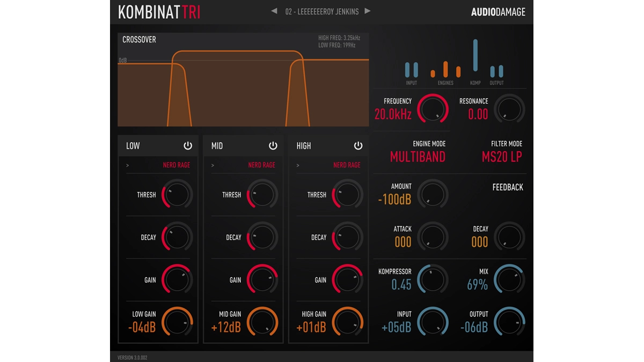Click the MID band GAIN knob
This screenshot has height=362, width=644.
[x=262, y=279]
